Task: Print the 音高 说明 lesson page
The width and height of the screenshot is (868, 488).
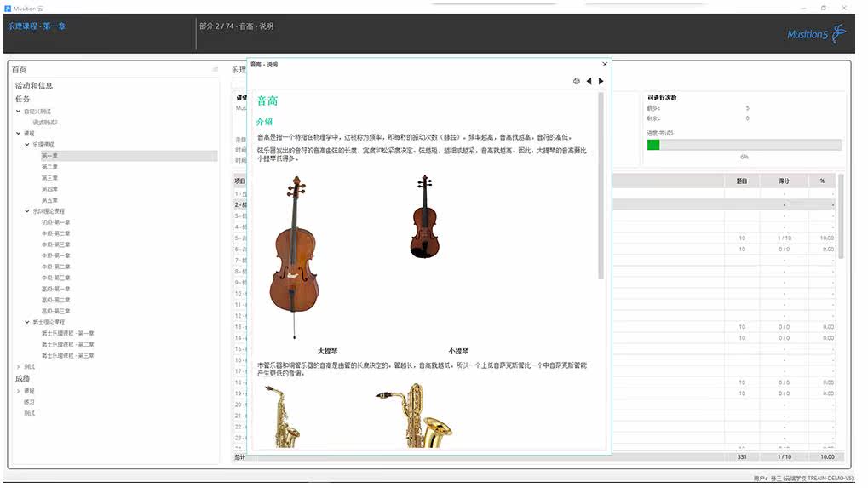Action: click(577, 81)
